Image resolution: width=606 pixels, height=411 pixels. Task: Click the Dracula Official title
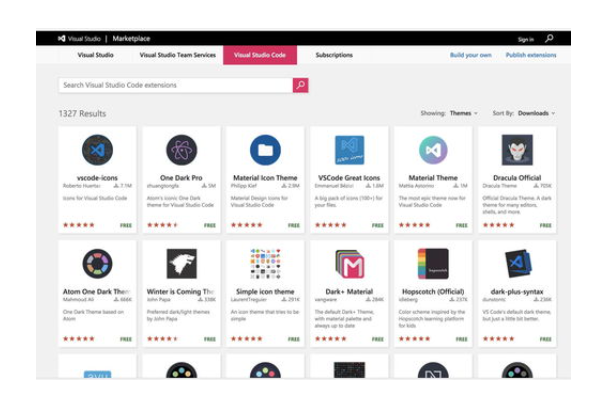[x=517, y=178]
